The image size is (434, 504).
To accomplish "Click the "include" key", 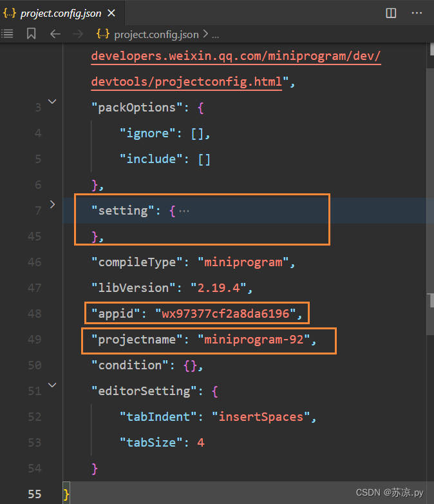I will [151, 159].
